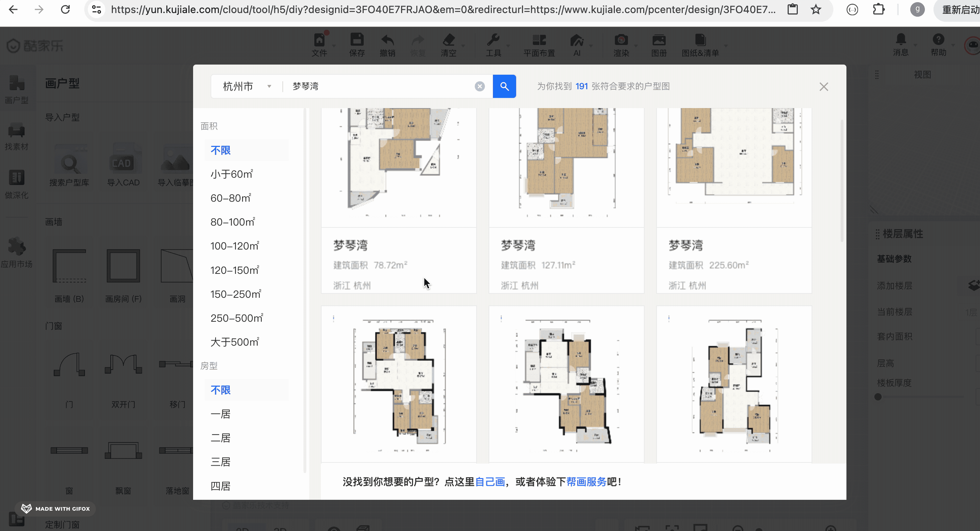Click the 撤销 undo arrow
The width and height of the screenshot is (980, 531).
(387, 45)
